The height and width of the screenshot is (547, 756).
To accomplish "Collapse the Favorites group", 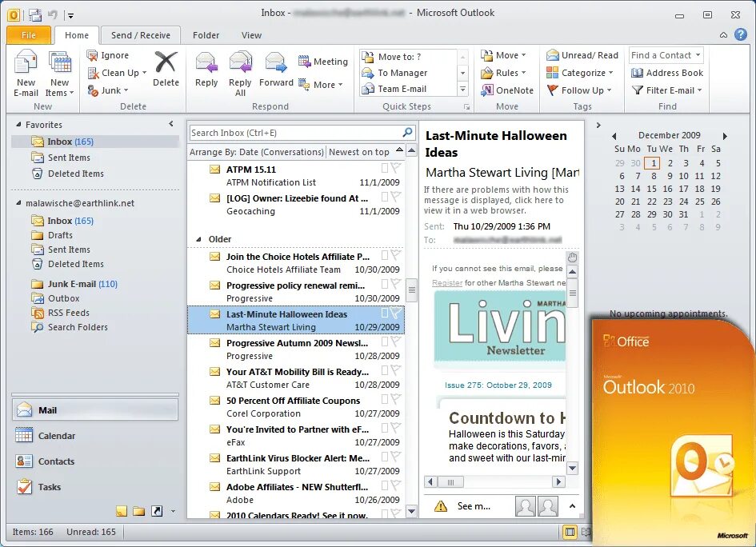I will pos(18,124).
